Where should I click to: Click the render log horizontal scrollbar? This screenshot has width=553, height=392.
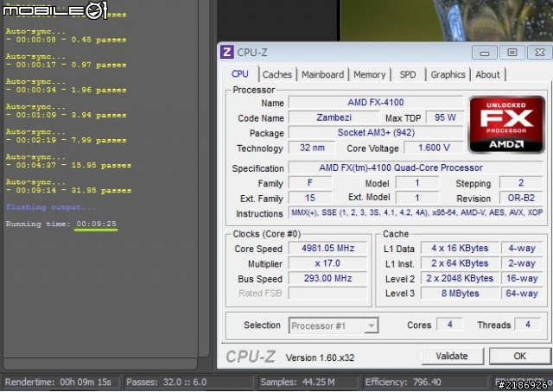100,364
